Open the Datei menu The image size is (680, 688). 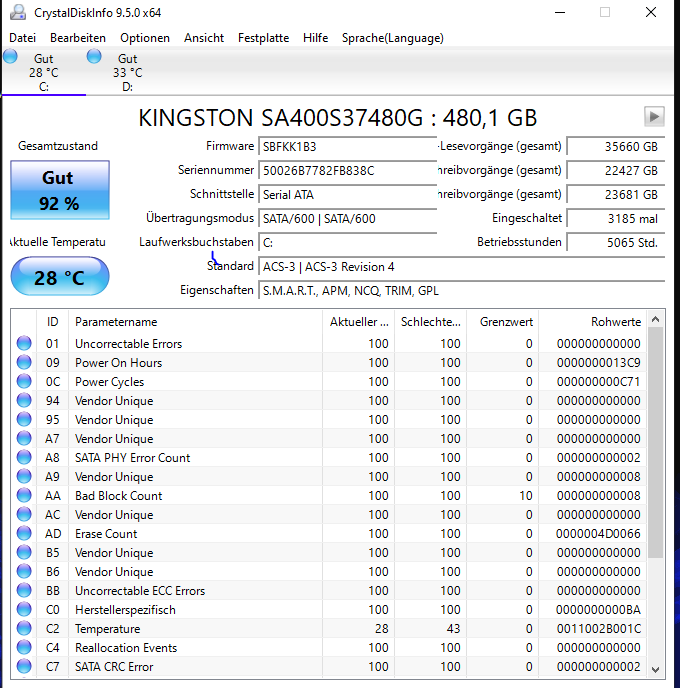tap(22, 38)
